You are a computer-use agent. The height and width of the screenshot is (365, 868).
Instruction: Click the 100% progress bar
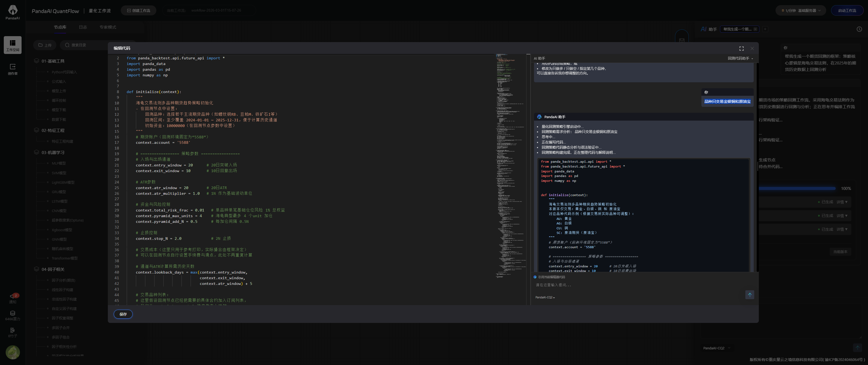tap(797, 189)
